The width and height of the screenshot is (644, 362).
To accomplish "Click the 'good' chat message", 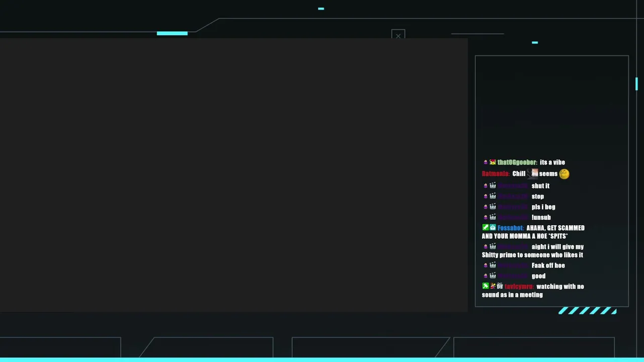I will pos(538,276).
